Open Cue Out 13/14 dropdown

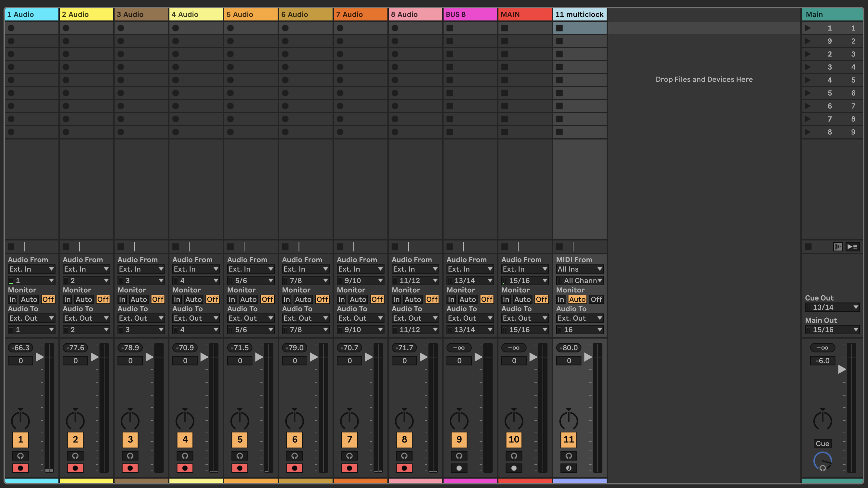pyautogui.click(x=832, y=307)
